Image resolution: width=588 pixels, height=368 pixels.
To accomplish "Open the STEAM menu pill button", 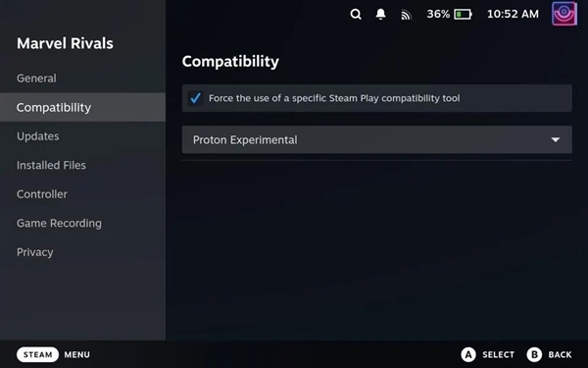I will tap(37, 354).
